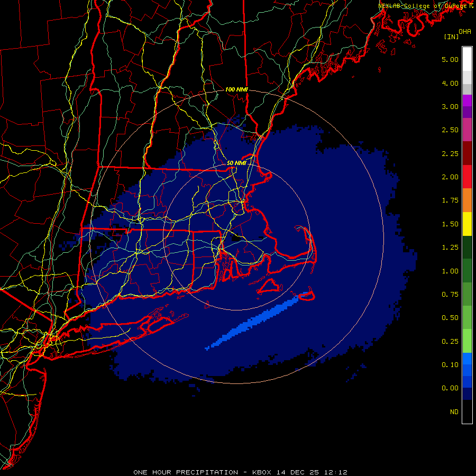Select the orange 1.75 color swatch
This screenshot has height=476, width=476.
(x=467, y=200)
